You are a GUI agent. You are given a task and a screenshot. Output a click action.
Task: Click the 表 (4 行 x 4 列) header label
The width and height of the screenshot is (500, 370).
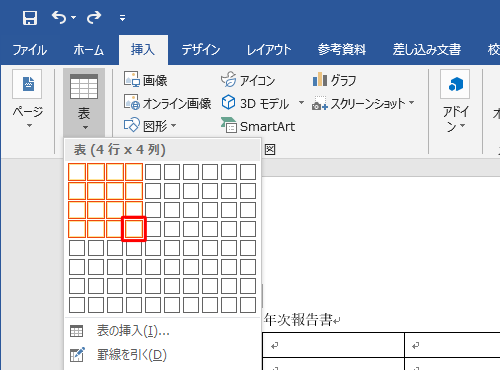click(120, 150)
